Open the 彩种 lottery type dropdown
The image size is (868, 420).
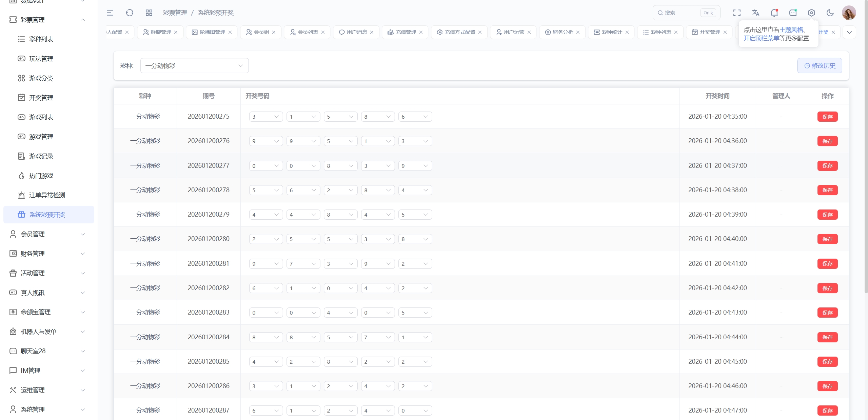click(x=194, y=65)
